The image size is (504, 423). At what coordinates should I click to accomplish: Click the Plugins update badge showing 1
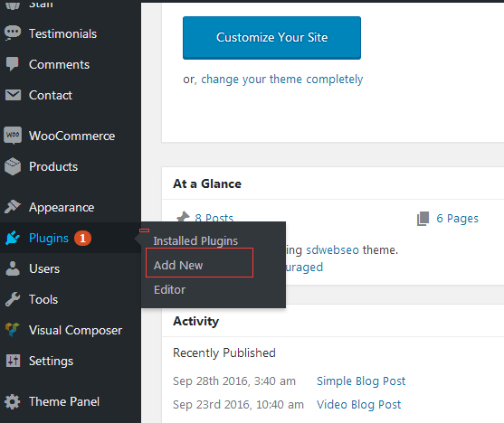point(82,239)
